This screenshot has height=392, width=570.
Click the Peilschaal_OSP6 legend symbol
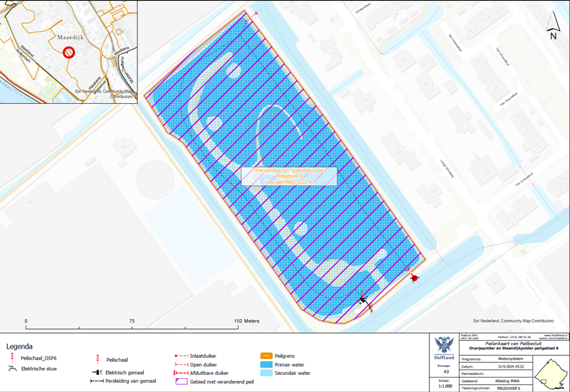coord(11,358)
